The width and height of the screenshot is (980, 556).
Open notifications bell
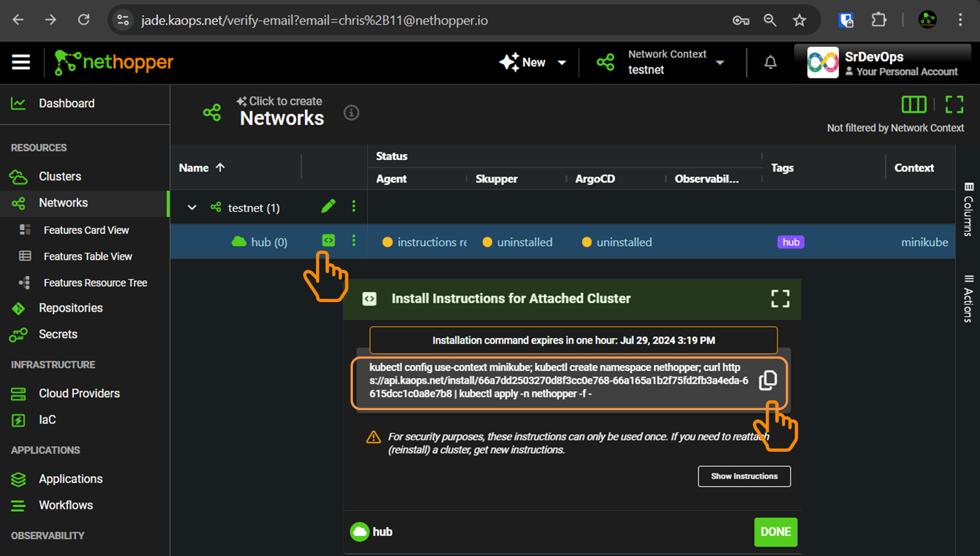[770, 62]
